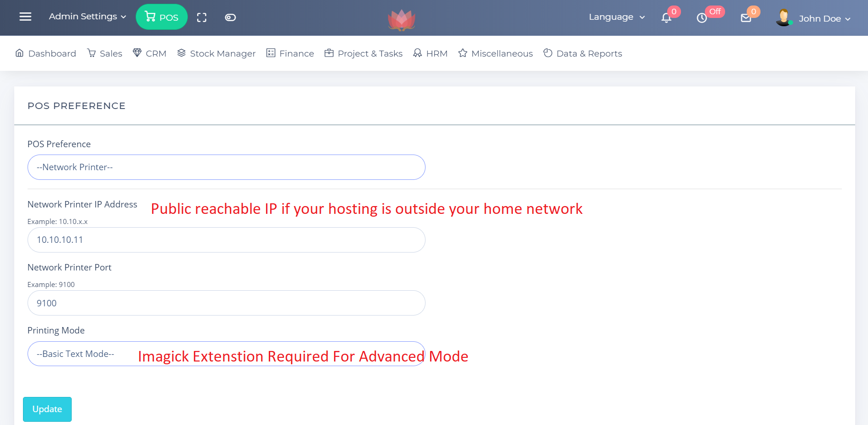Launch the green POS button
Screen dimensions: 868x425
tap(162, 17)
